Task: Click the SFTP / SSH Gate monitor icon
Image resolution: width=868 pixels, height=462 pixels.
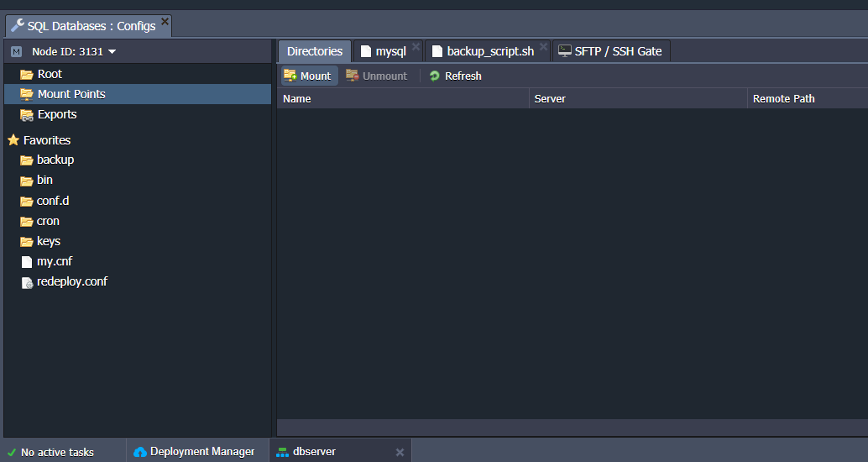Action: tap(565, 51)
